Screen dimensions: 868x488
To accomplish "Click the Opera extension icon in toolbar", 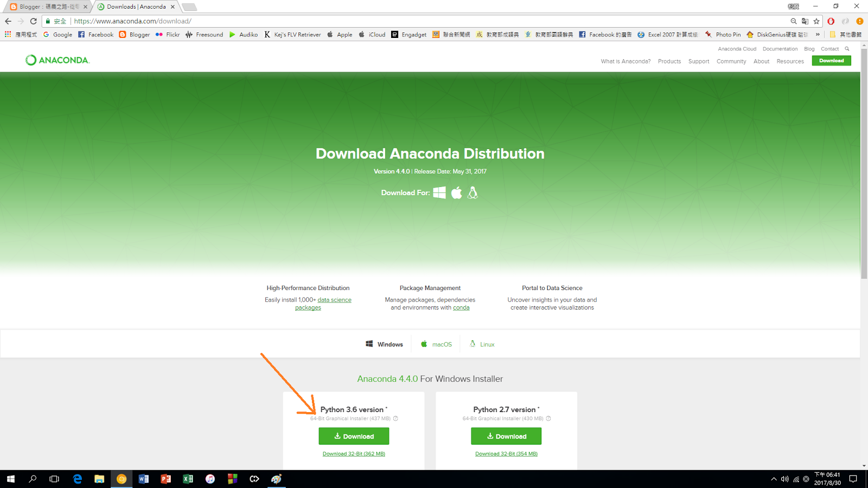I will pyautogui.click(x=831, y=21).
